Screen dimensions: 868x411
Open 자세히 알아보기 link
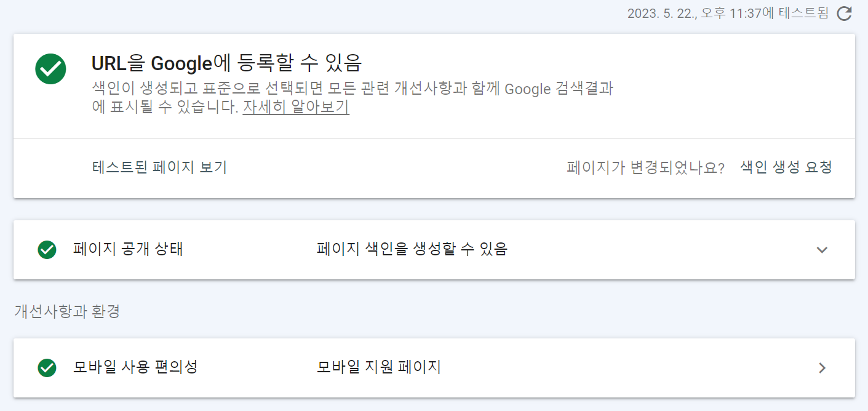coord(296,106)
